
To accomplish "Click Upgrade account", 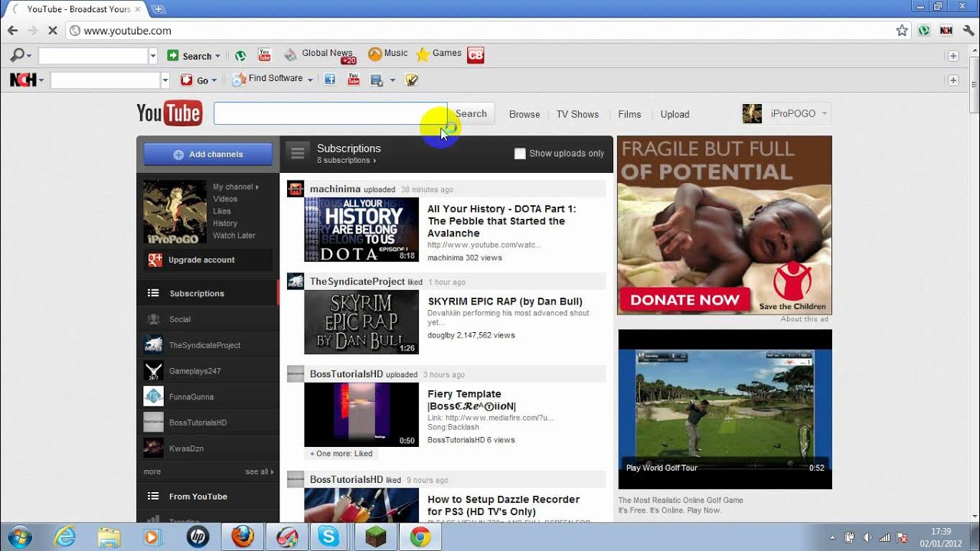I will [x=207, y=260].
